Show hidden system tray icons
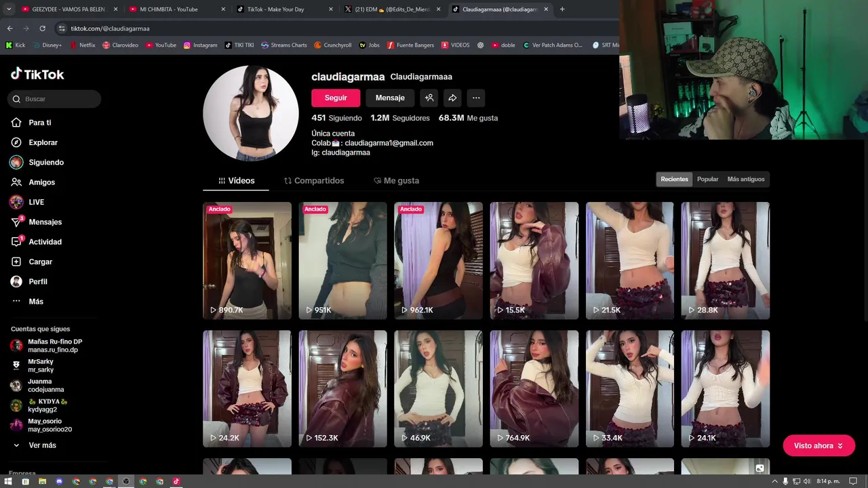This screenshot has width=868, height=488. tap(775, 481)
